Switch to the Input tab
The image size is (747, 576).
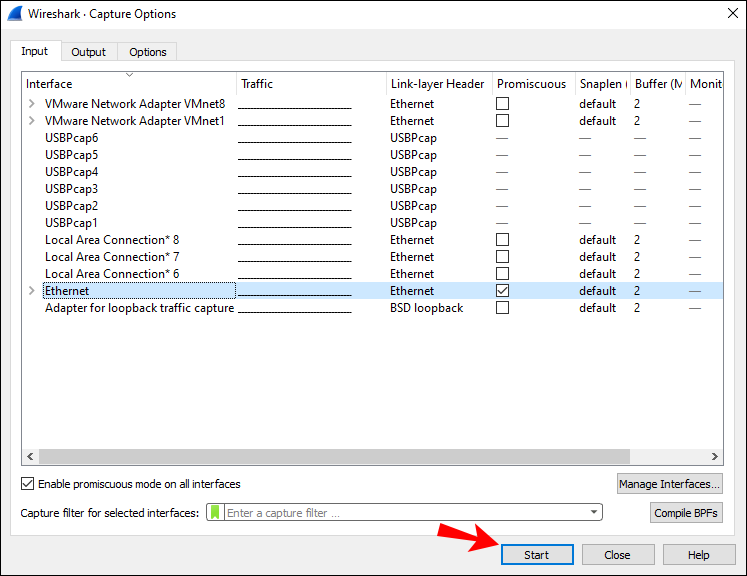coord(35,51)
